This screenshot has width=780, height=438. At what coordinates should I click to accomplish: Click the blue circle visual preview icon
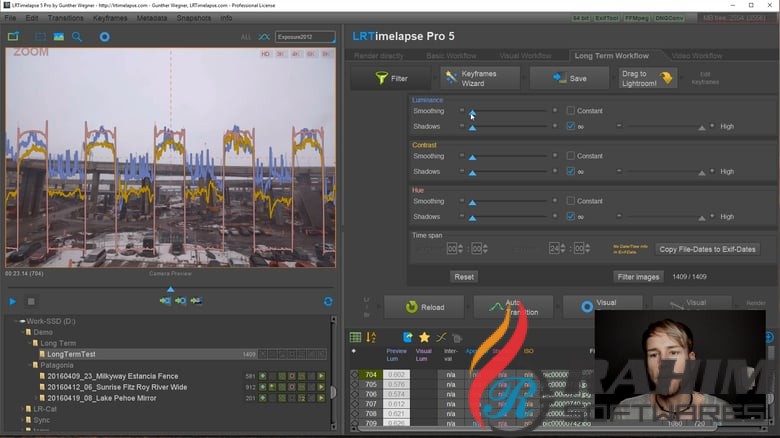click(105, 37)
